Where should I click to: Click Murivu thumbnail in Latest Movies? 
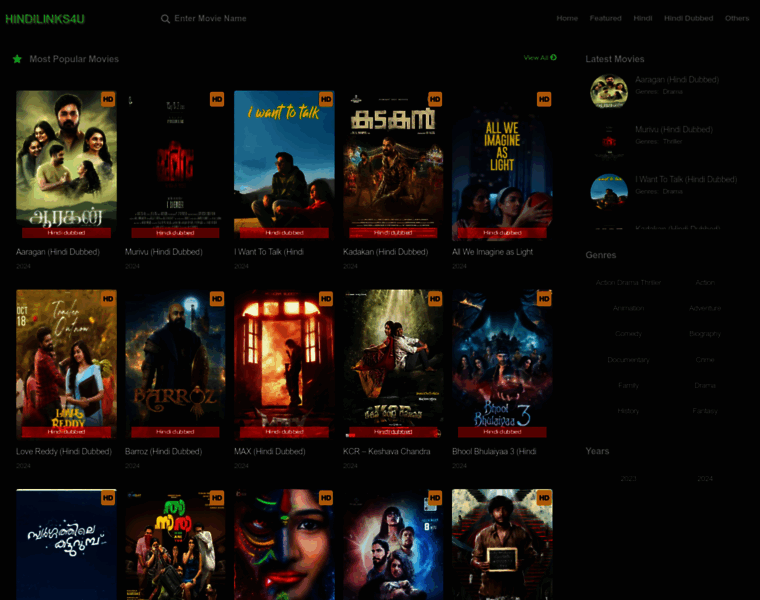(x=609, y=142)
